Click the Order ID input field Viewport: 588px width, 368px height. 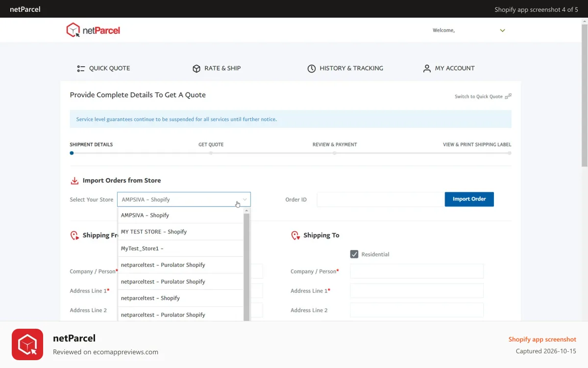381,199
